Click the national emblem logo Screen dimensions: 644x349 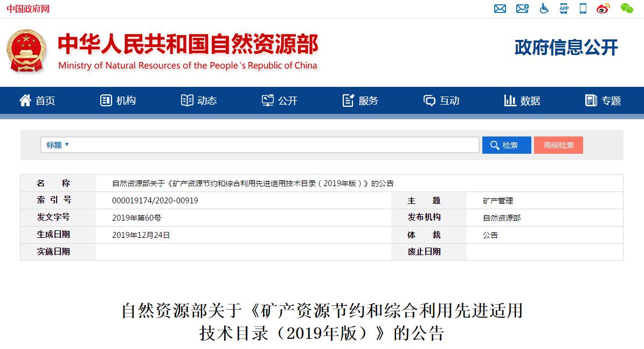[x=26, y=51]
